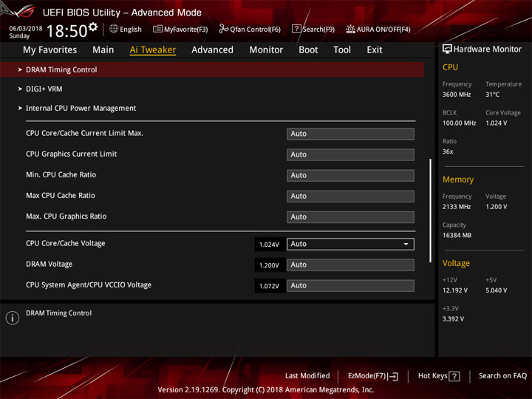
Task: Click the Hardware Monitor panel title
Action: pyautogui.click(x=488, y=50)
